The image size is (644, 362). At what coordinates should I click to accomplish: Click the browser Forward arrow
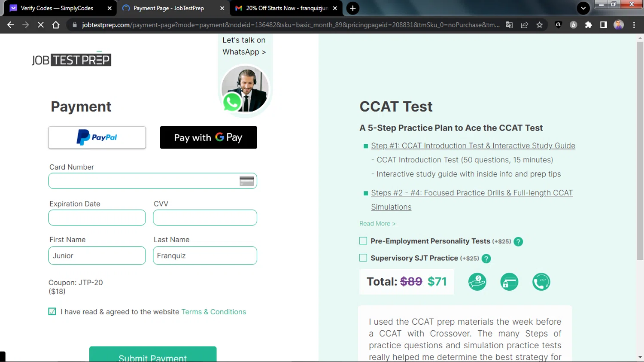tap(26, 25)
